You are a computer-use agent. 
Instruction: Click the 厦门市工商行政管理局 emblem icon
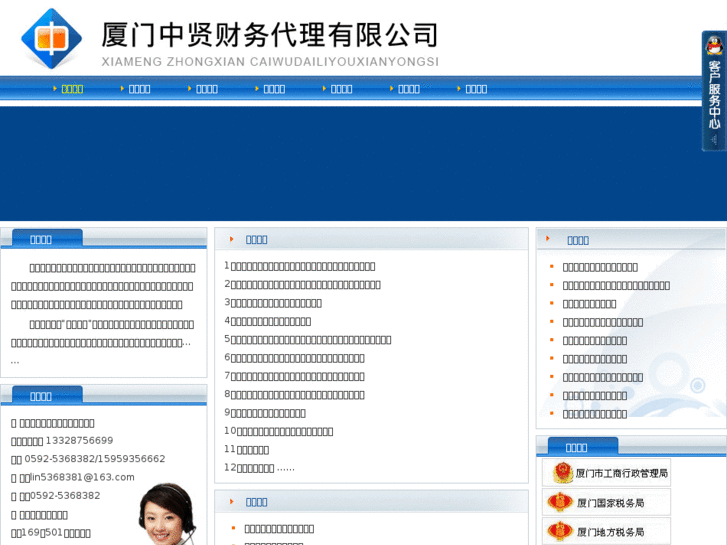click(563, 473)
